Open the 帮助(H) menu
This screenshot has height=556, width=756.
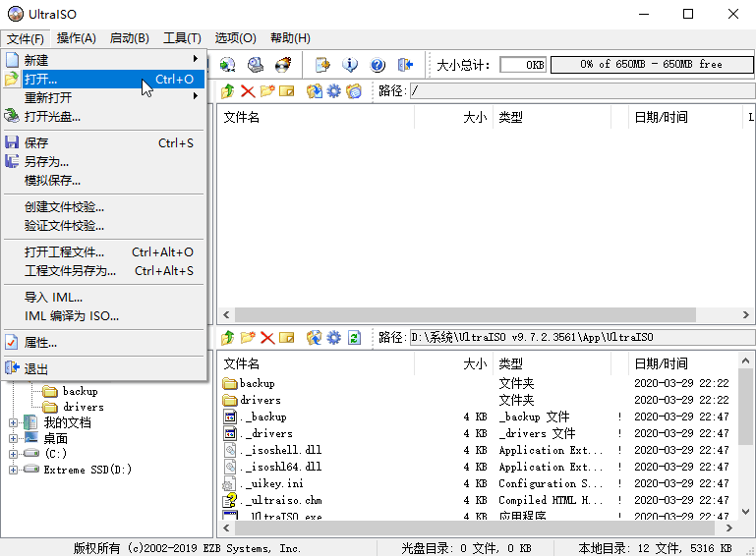click(x=290, y=38)
